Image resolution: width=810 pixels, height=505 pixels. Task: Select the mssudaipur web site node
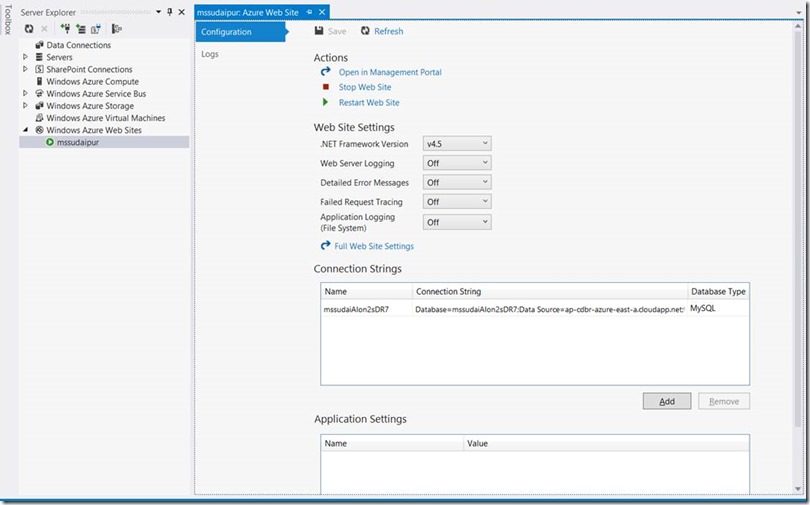point(104,142)
